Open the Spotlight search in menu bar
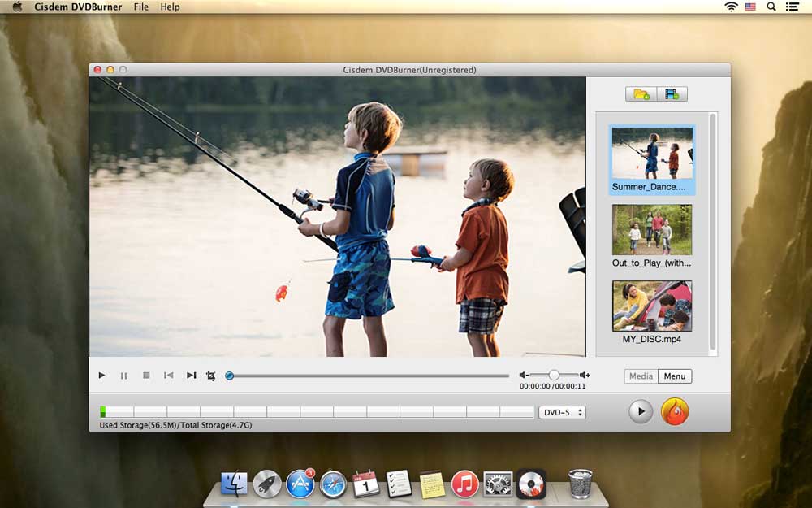Viewport: 812px width, 508px height. pos(770,7)
